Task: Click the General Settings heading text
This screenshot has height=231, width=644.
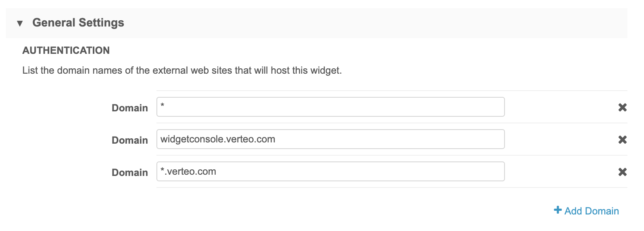Action: click(x=78, y=22)
